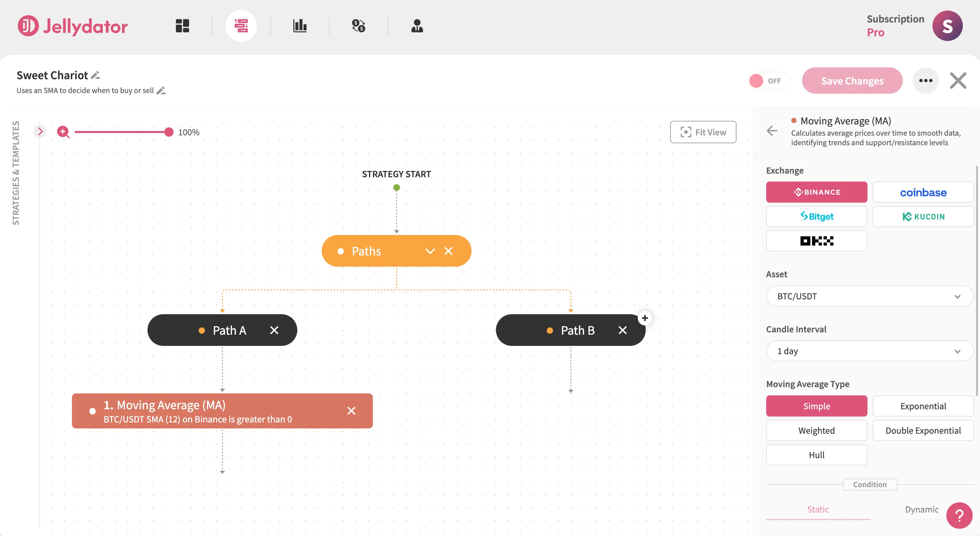Open the BTC/USDT asset dropdown
This screenshot has width=980, height=536.
869,296
